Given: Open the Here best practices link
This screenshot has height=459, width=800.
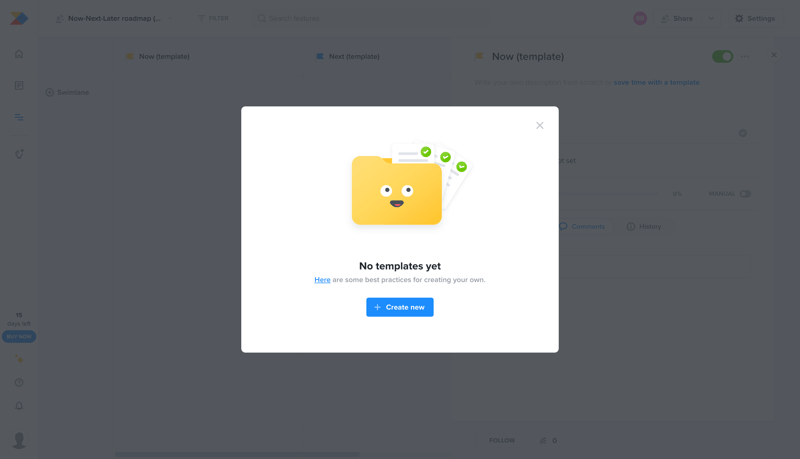Looking at the screenshot, I should tap(322, 279).
